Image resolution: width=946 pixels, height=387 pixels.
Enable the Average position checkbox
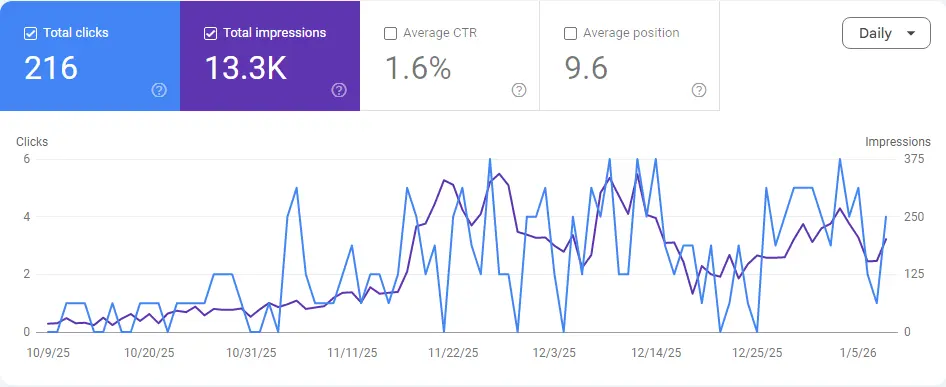coord(570,34)
